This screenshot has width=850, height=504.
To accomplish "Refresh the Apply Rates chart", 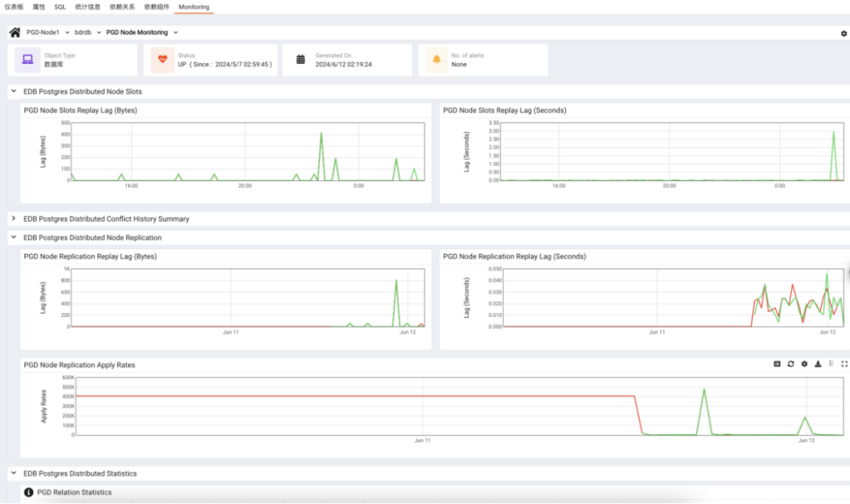I will coord(790,364).
